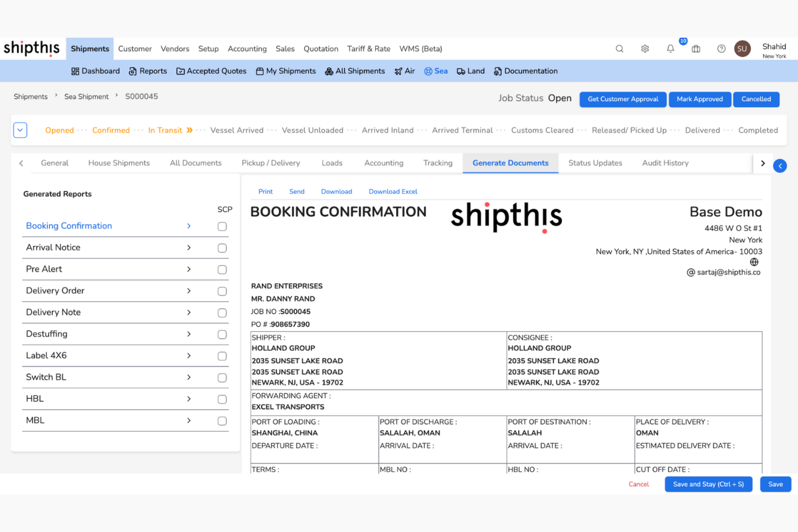Switch to House Shipments tab
The image size is (798, 532).
click(x=119, y=163)
